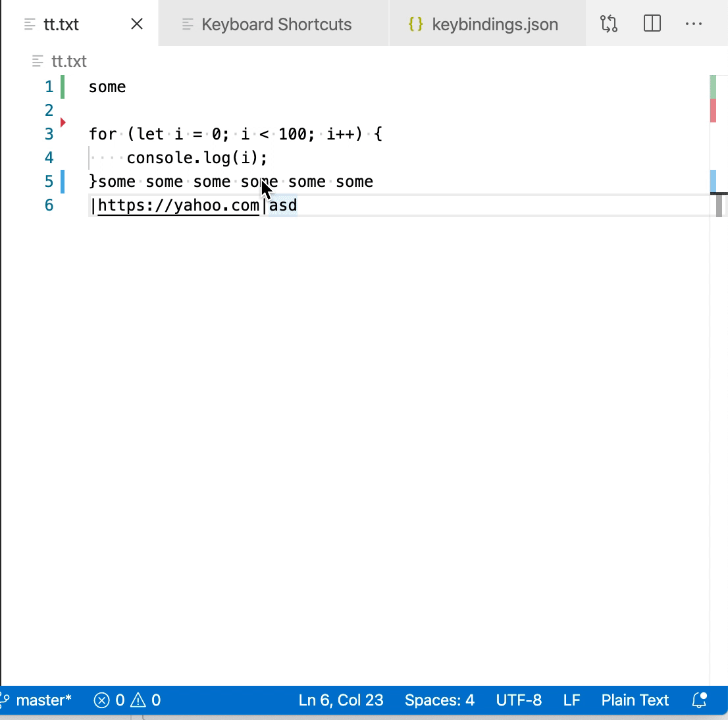The height and width of the screenshot is (720, 728).
Task: Open the Spaces: 4 indentation picker
Action: [440, 700]
